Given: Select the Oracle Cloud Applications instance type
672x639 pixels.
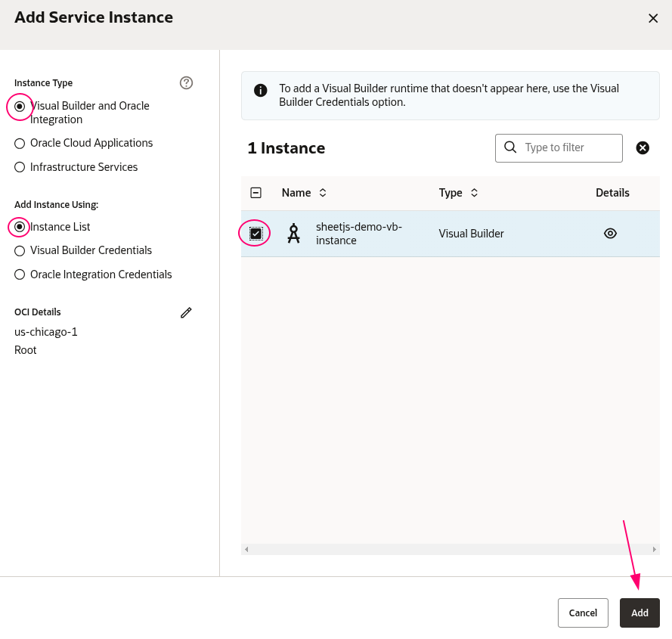Looking at the screenshot, I should (20, 143).
